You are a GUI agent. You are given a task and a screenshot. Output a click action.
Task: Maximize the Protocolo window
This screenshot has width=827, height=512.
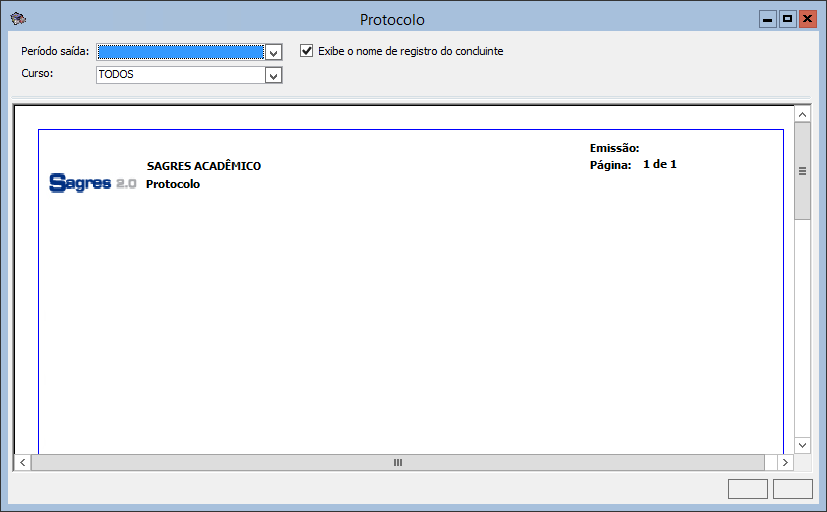click(787, 19)
